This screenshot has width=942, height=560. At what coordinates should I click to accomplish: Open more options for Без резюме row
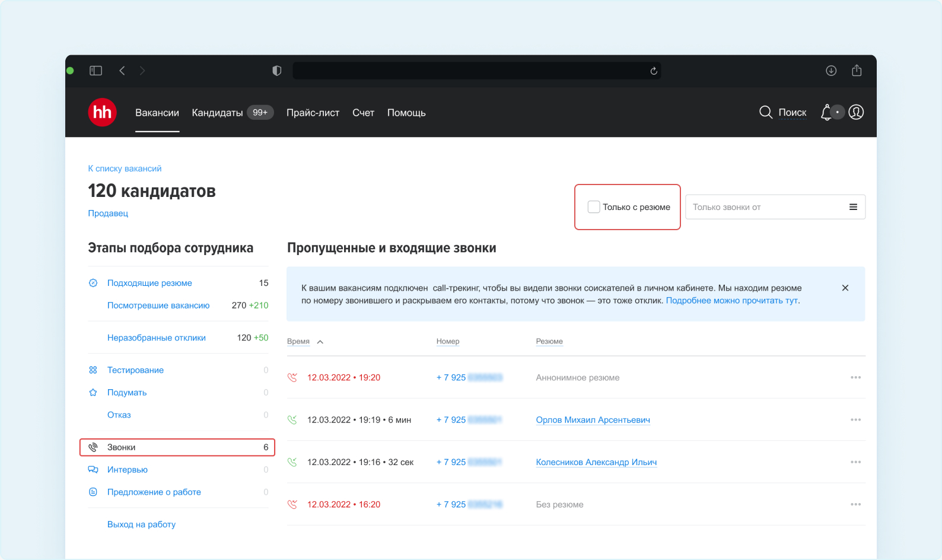[855, 504]
